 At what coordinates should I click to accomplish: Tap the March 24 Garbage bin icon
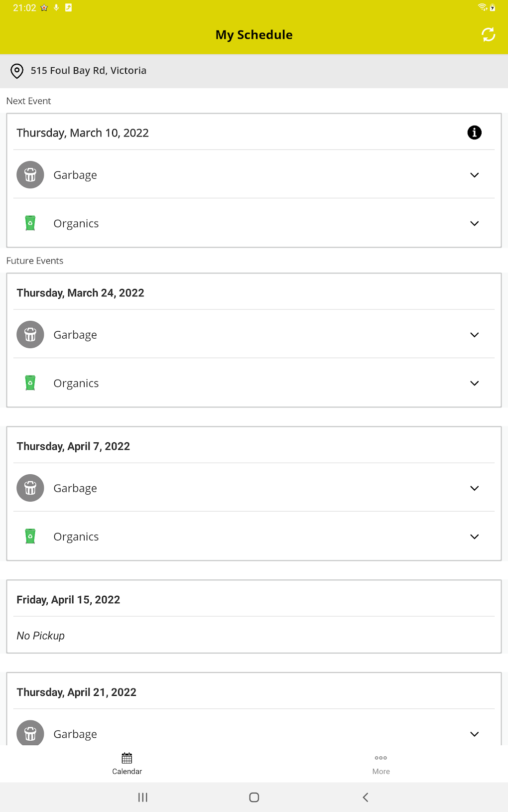click(x=30, y=335)
